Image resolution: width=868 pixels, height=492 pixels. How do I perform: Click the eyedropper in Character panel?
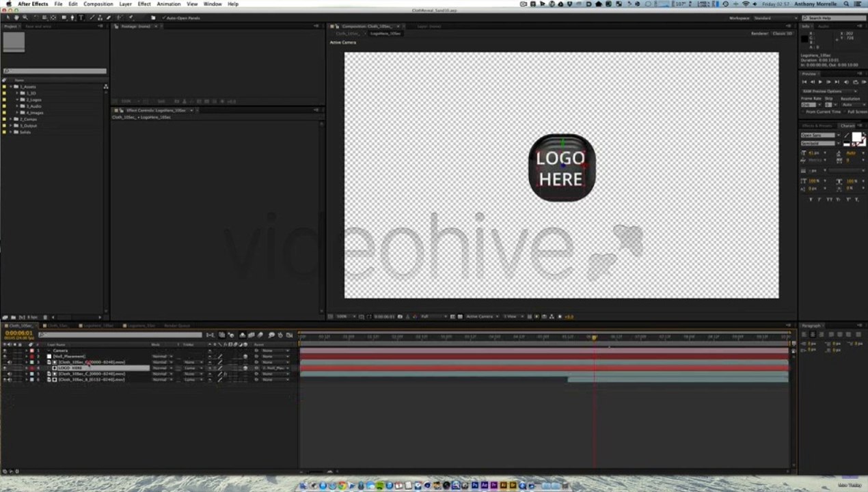(846, 135)
